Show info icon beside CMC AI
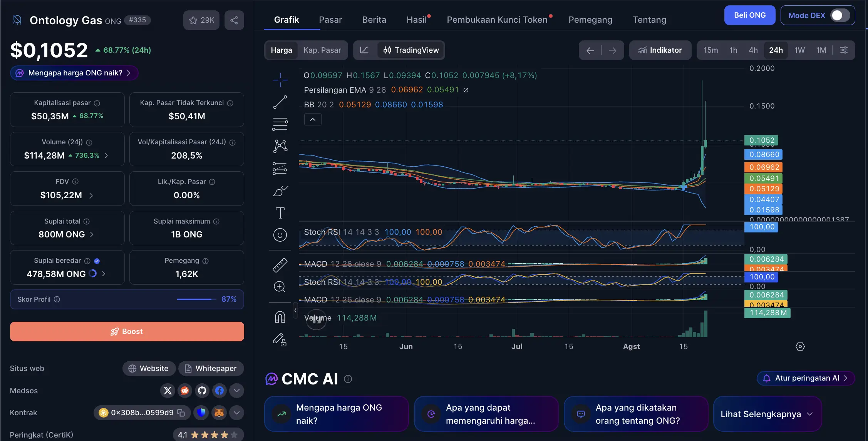 point(348,379)
